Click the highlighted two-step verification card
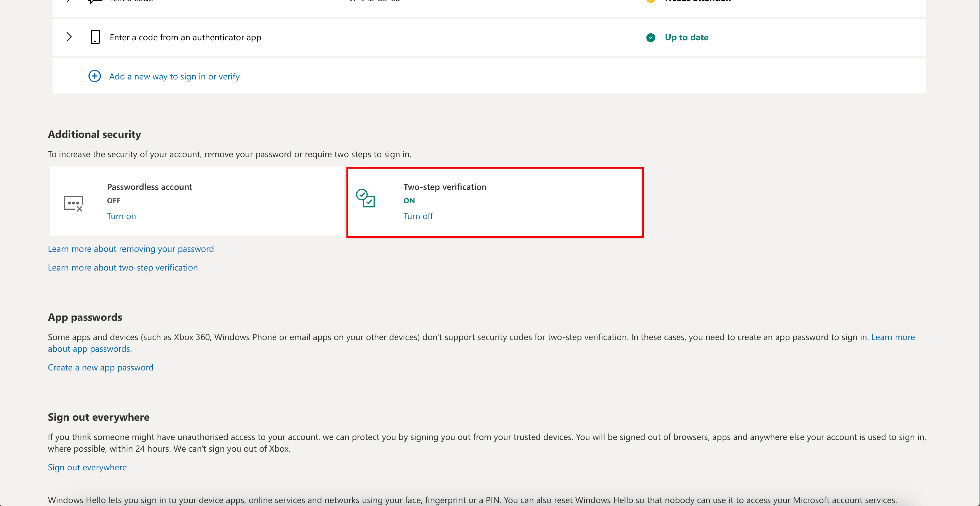Screen dimensions: 980x506 (495, 202)
